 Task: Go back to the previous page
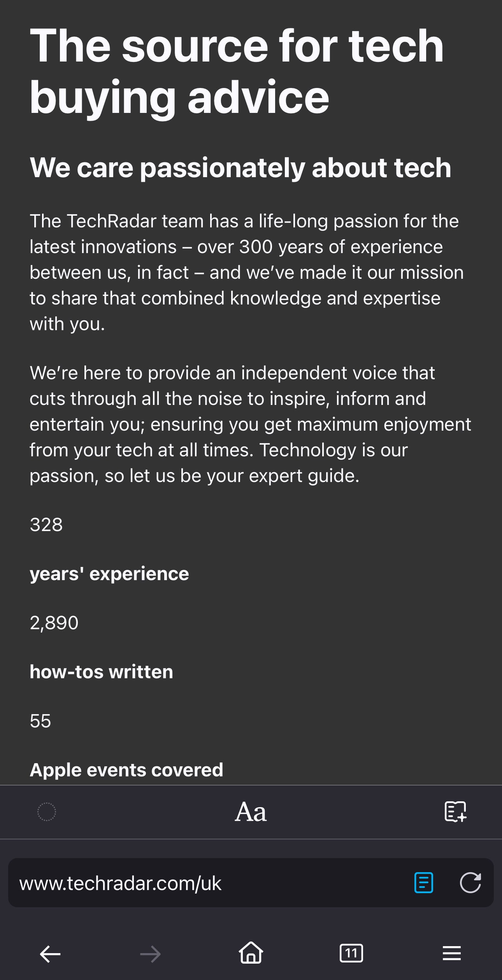[x=50, y=954]
